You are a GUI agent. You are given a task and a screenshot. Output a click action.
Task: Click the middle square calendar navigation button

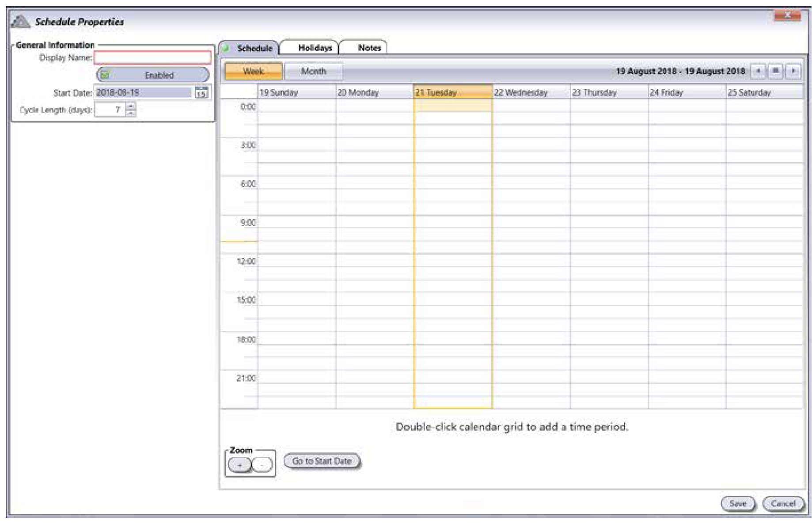(x=776, y=71)
